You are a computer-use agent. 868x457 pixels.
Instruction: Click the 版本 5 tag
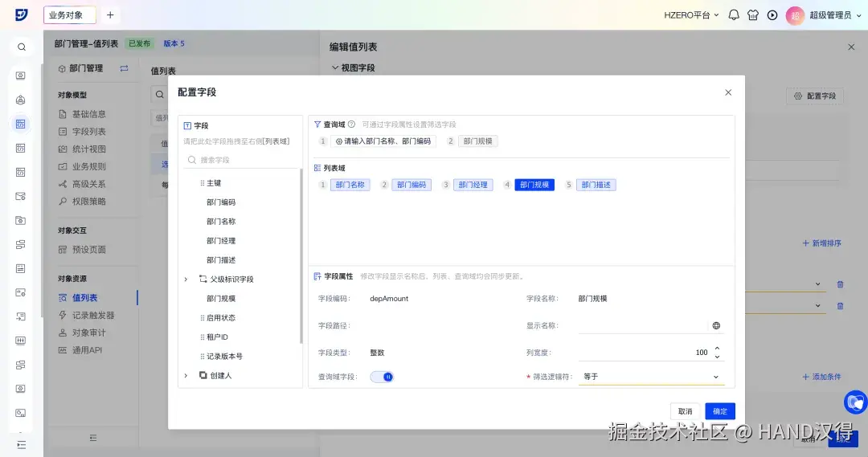174,43
